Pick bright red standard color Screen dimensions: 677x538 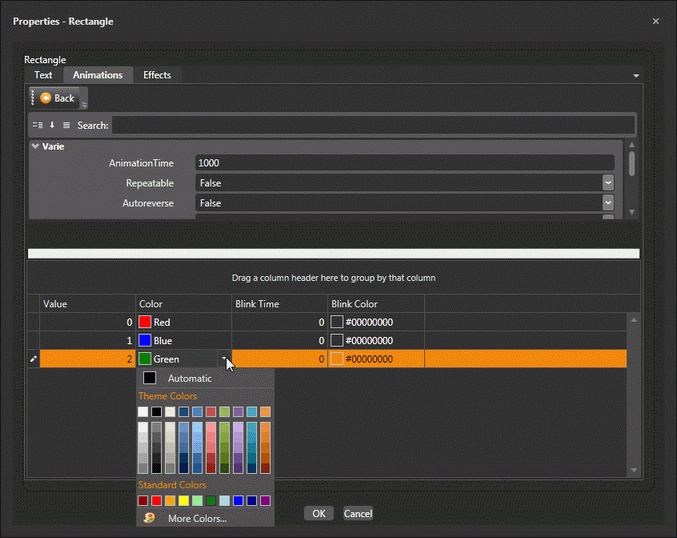pos(156,500)
